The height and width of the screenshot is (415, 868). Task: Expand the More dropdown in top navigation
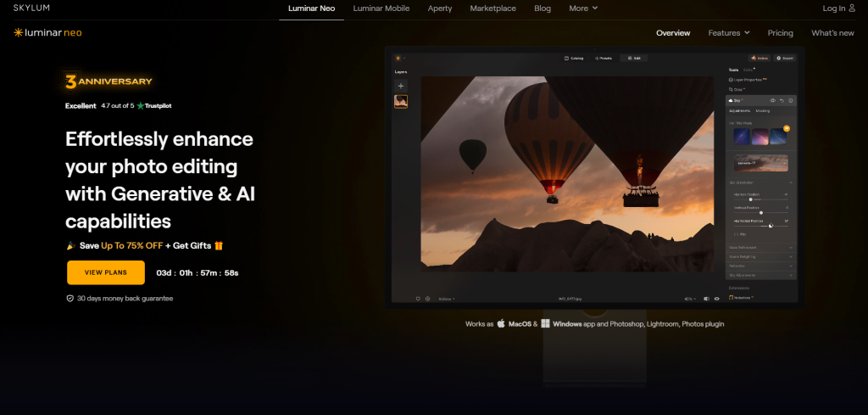pyautogui.click(x=583, y=8)
